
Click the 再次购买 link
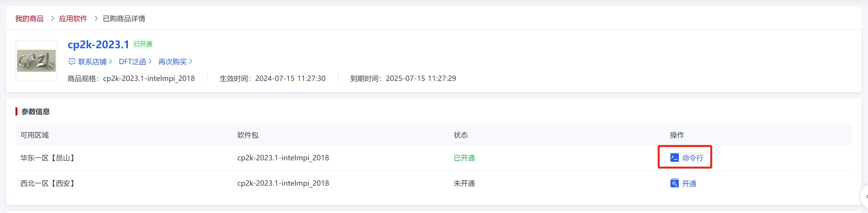pyautogui.click(x=175, y=62)
